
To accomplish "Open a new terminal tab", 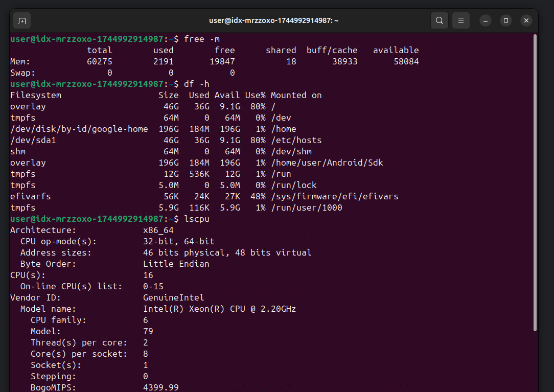I will coord(22,20).
